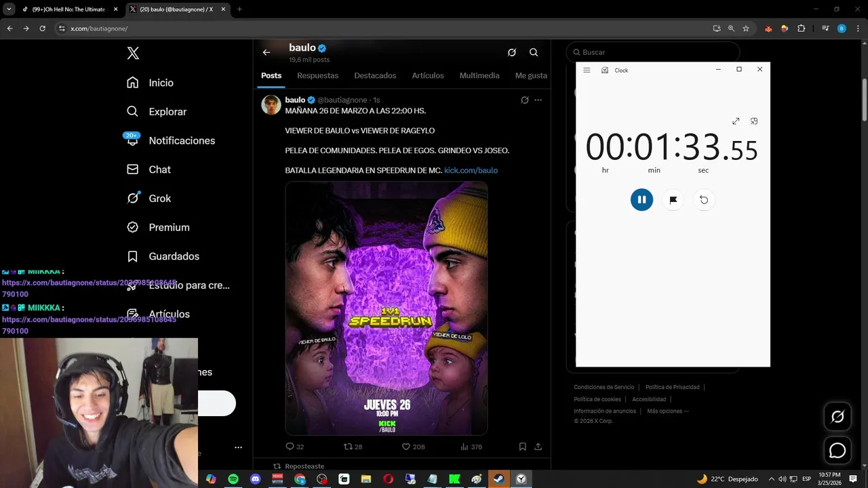Click the Buscar search field
Image resolution: width=868 pixels, height=488 pixels.
[x=653, y=52]
